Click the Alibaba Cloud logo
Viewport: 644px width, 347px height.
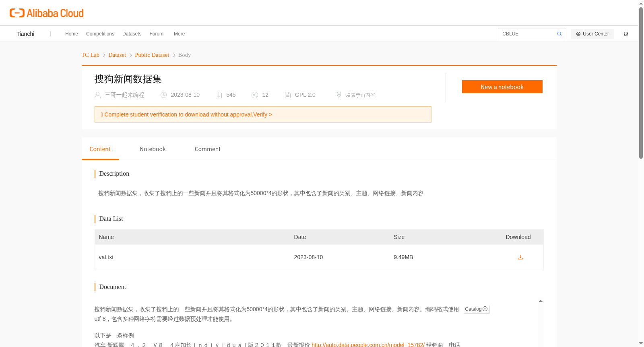point(47,13)
